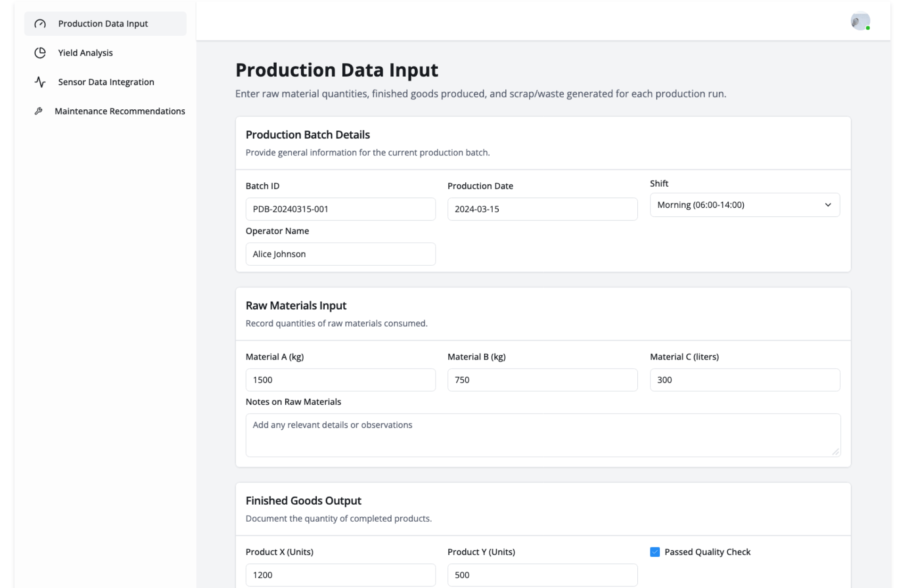The image size is (905, 588).
Task: Click the Operator Name input
Action: tap(340, 254)
